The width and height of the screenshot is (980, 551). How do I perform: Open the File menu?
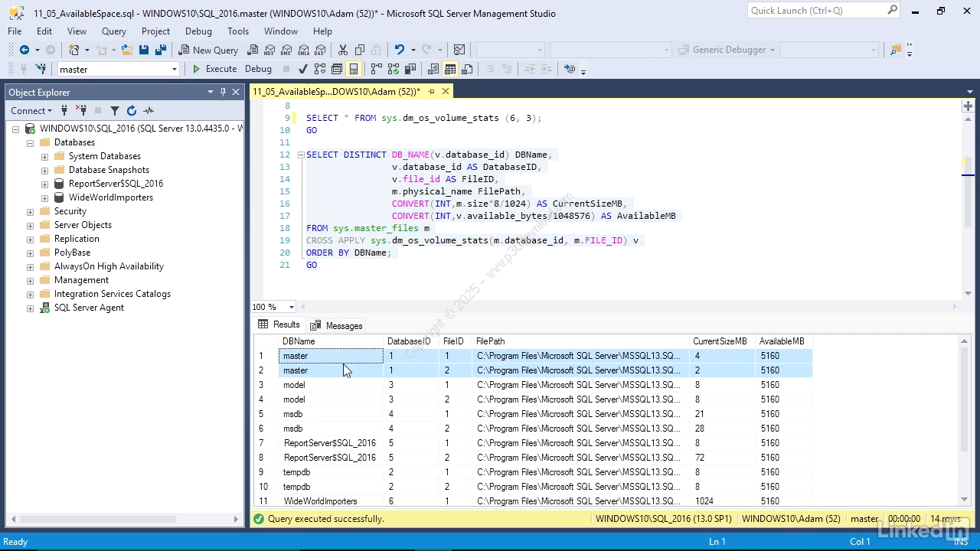click(x=15, y=31)
